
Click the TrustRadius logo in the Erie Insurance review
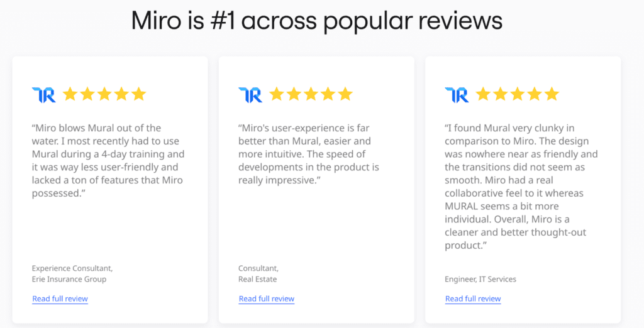(43, 95)
